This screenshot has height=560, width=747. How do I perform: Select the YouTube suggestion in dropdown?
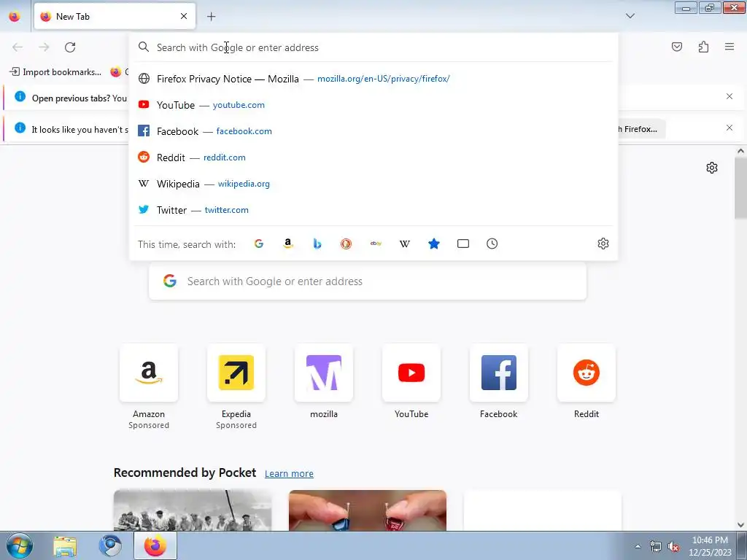click(x=373, y=105)
